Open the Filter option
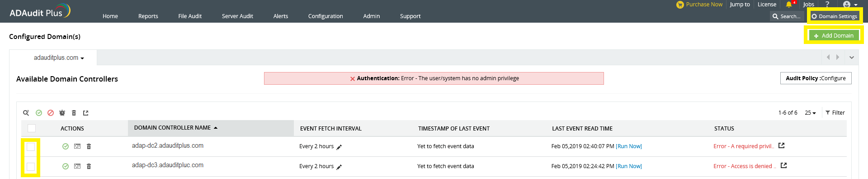This screenshot has height=179, width=868. coord(835,113)
